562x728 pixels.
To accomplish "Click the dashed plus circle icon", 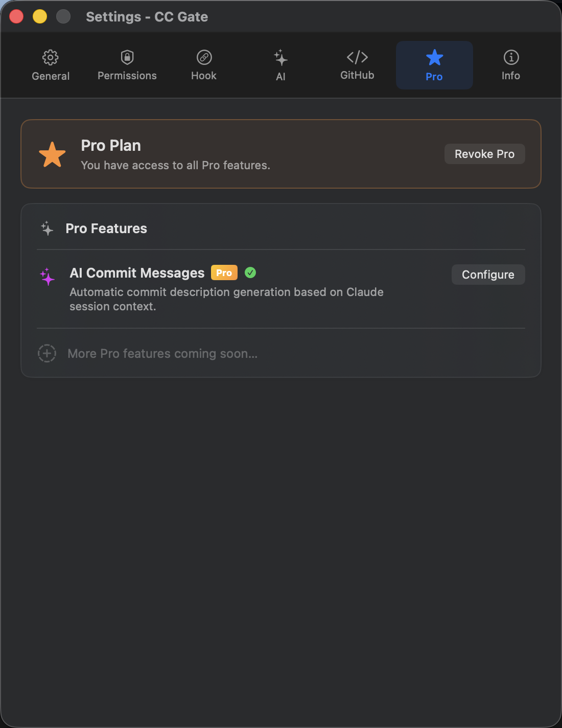I will coord(47,353).
